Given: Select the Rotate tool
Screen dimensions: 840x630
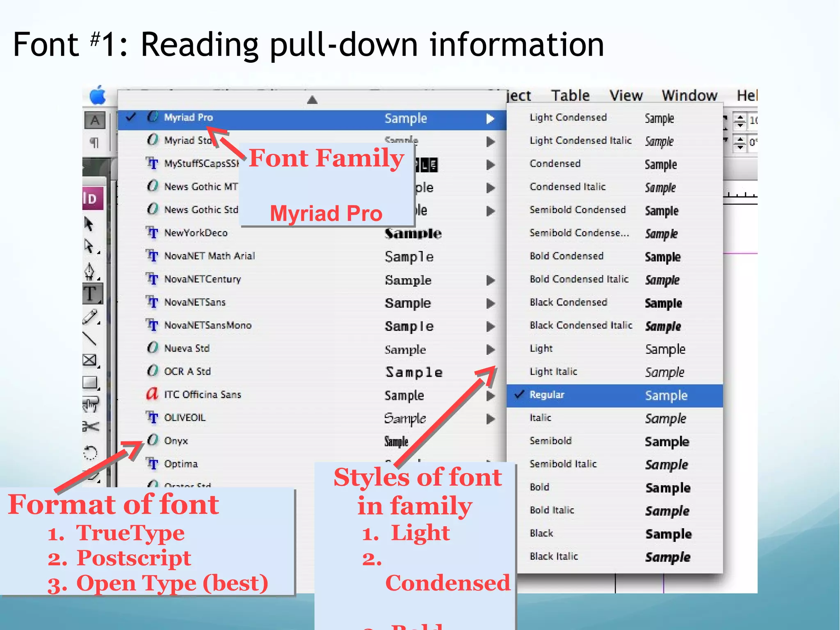Looking at the screenshot, I should pos(90,453).
